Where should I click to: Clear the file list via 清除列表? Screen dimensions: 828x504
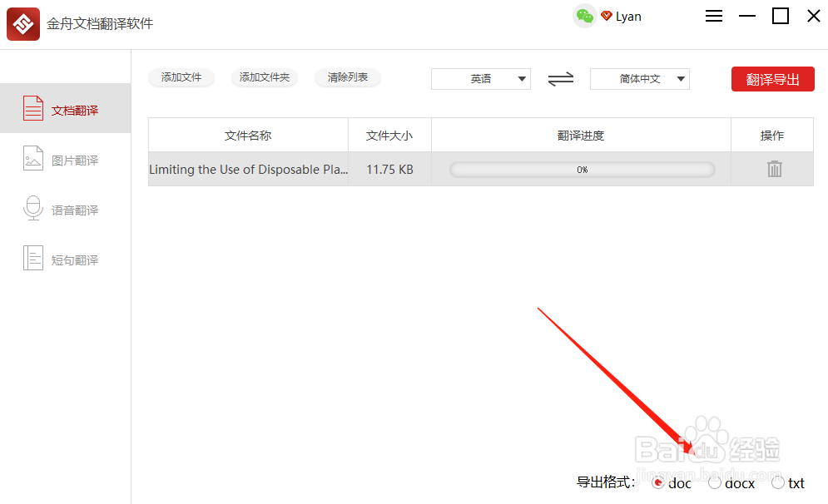click(x=347, y=78)
